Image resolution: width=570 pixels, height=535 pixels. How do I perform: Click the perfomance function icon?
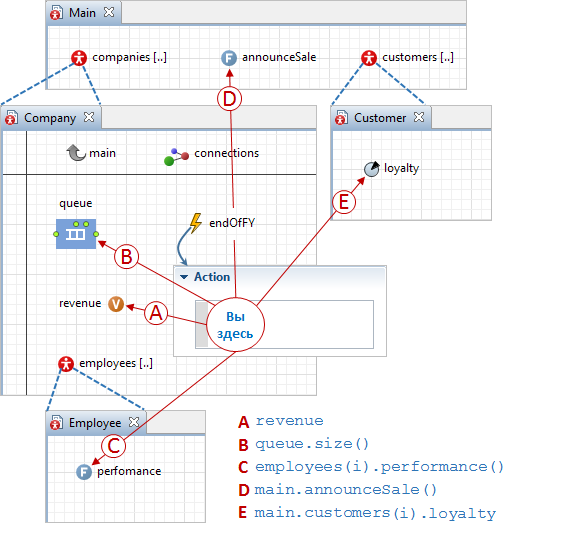pyautogui.click(x=84, y=472)
